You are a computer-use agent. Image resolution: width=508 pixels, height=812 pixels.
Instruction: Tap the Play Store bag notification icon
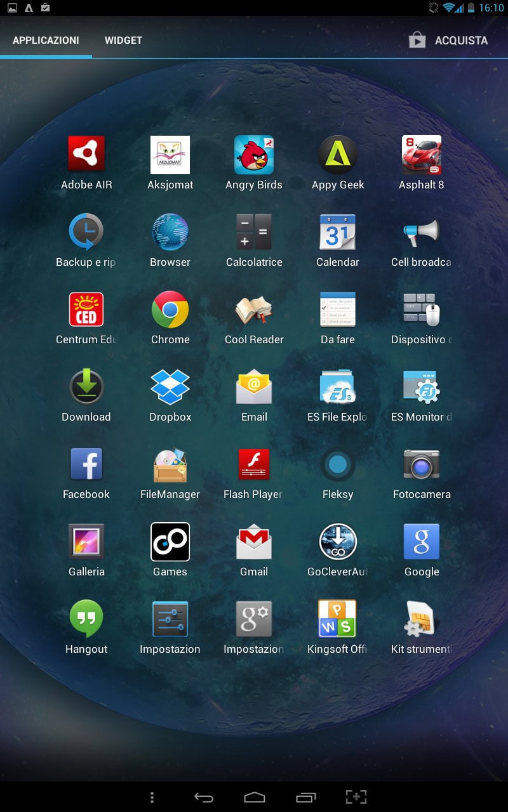pos(45,8)
